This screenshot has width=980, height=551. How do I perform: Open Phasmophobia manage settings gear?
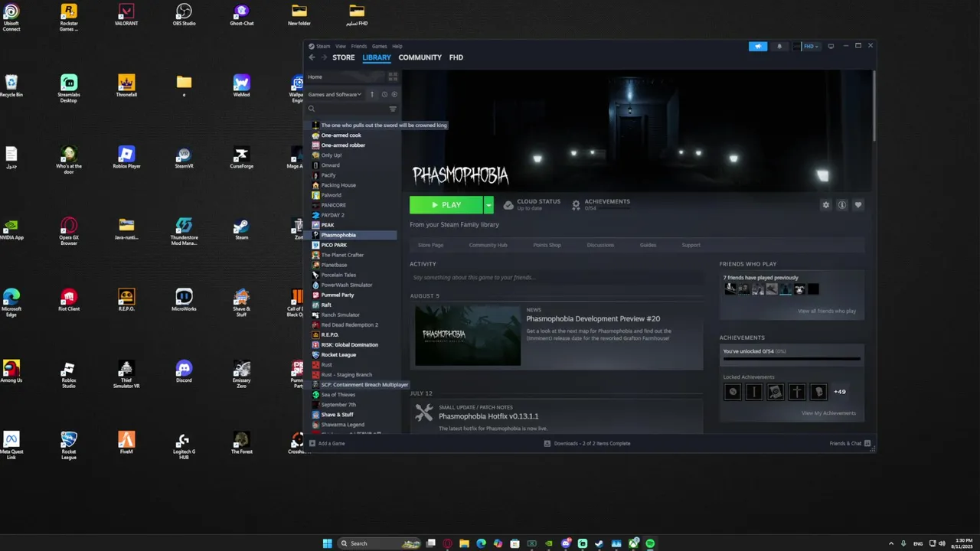click(825, 205)
